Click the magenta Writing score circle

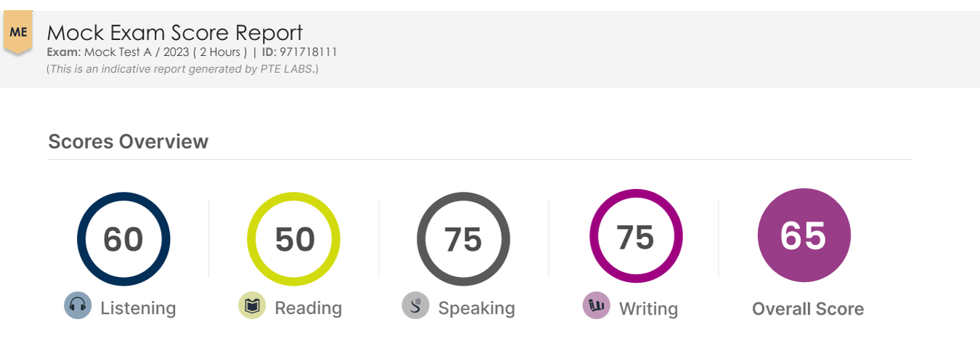pos(635,236)
